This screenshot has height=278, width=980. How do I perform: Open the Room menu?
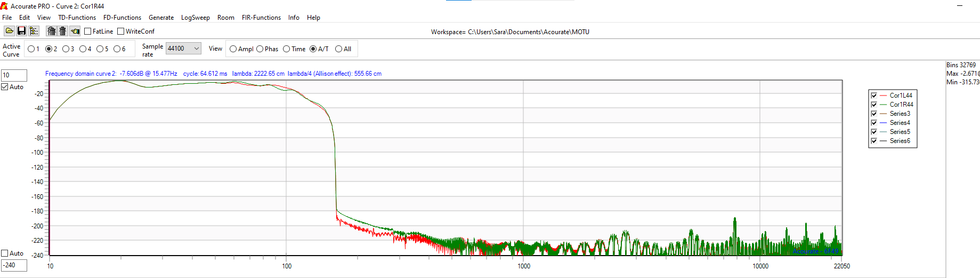(x=226, y=18)
